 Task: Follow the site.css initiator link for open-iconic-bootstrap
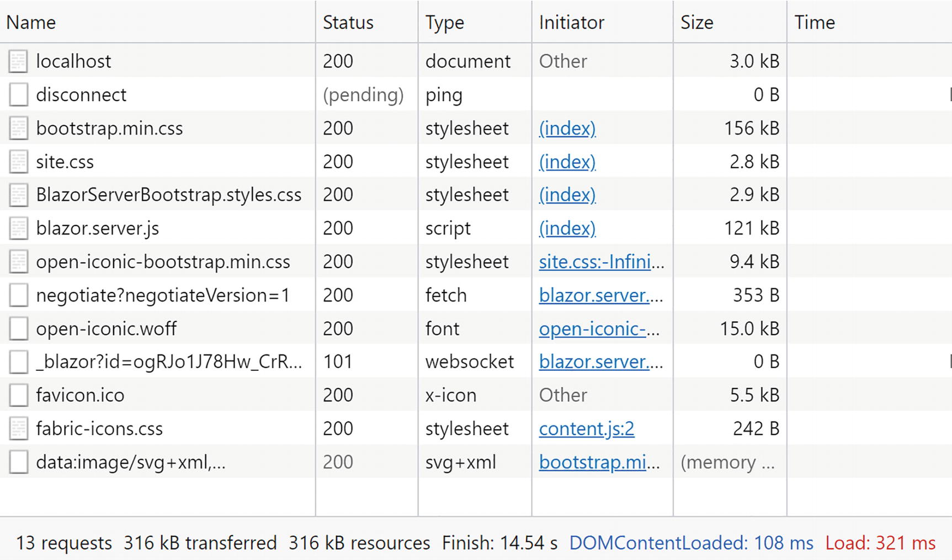tap(600, 262)
